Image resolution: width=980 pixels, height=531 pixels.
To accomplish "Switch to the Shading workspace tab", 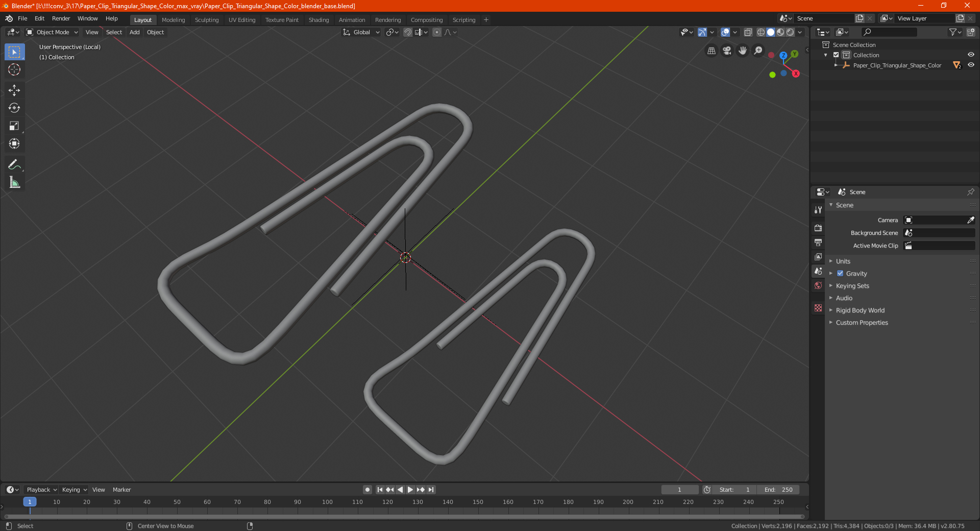I will [318, 20].
